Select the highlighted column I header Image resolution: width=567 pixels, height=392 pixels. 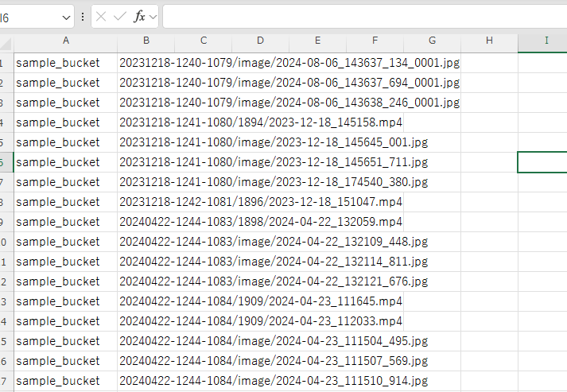coord(546,41)
